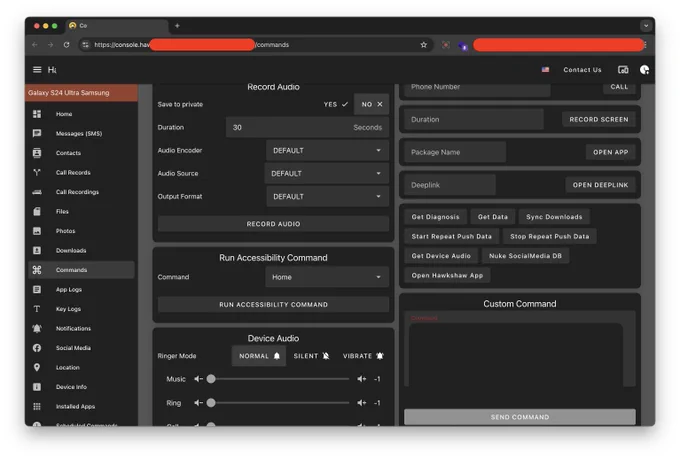680x459 pixels.
Task: Open the Audio Source dropdown
Action: (327, 174)
